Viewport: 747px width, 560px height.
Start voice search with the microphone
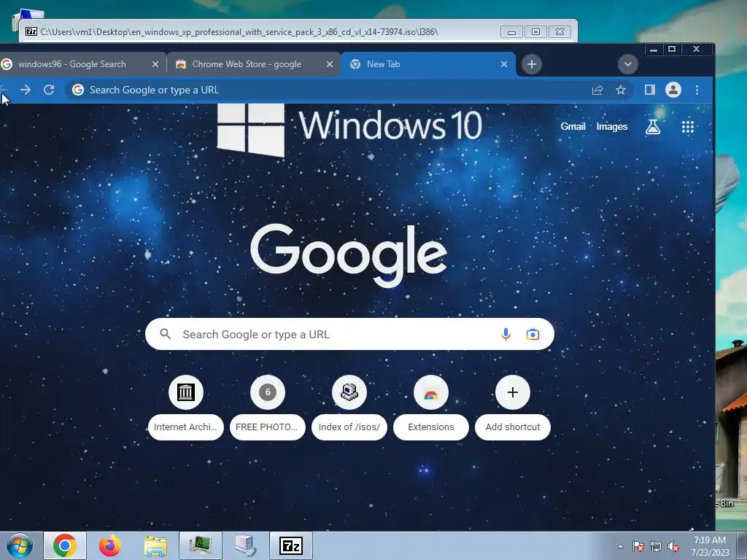tap(506, 334)
